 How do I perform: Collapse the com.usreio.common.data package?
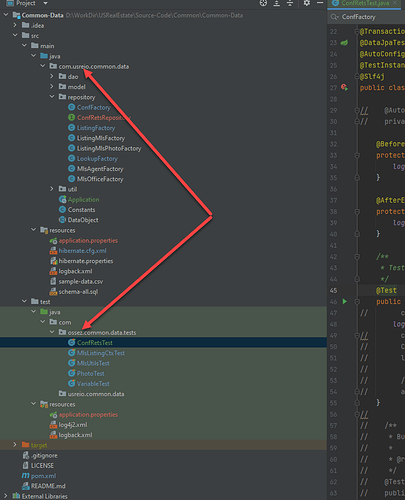coord(43,66)
